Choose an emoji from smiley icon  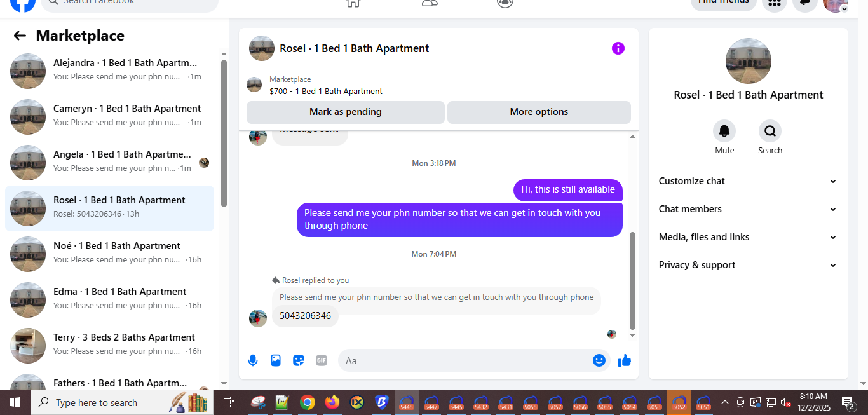tap(599, 360)
